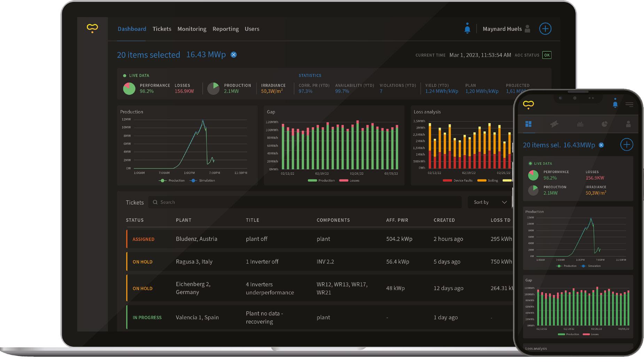Click the Performance pie icon on laptop
The image size is (644, 362).
(129, 88)
